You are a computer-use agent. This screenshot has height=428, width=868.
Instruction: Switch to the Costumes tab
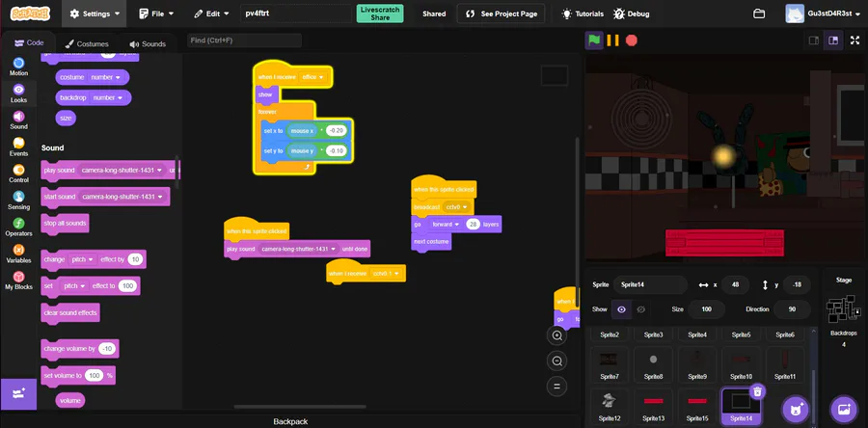pos(87,43)
